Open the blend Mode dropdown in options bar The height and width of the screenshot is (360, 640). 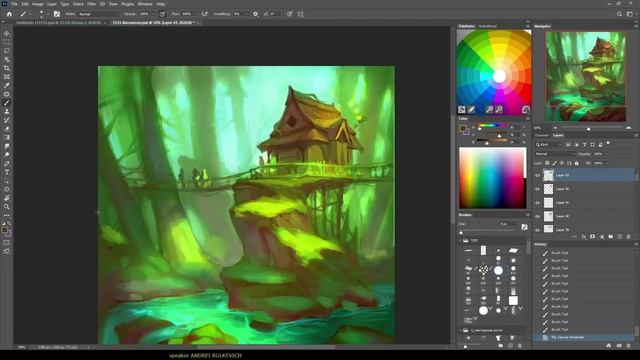[x=97, y=14]
